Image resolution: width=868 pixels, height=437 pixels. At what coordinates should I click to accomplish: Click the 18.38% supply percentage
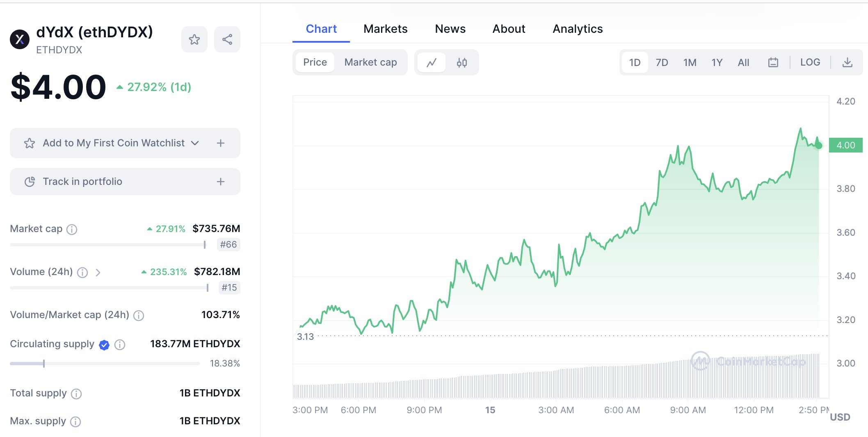tap(225, 364)
